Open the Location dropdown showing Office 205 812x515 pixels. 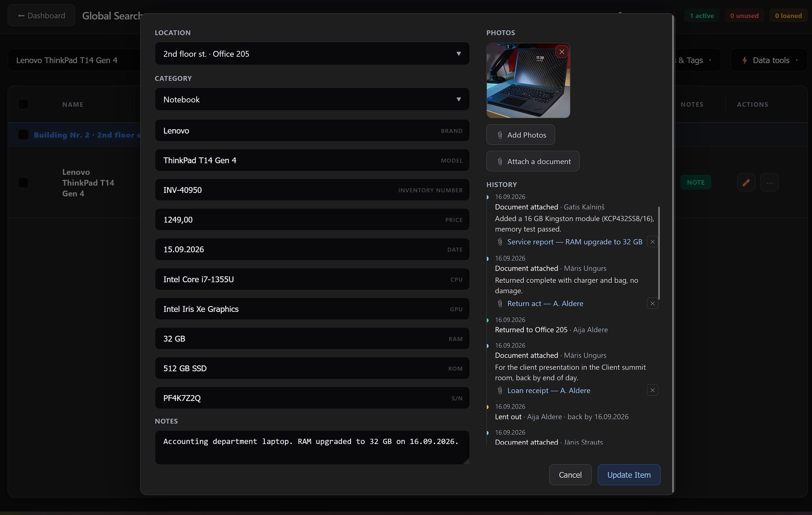coord(312,54)
